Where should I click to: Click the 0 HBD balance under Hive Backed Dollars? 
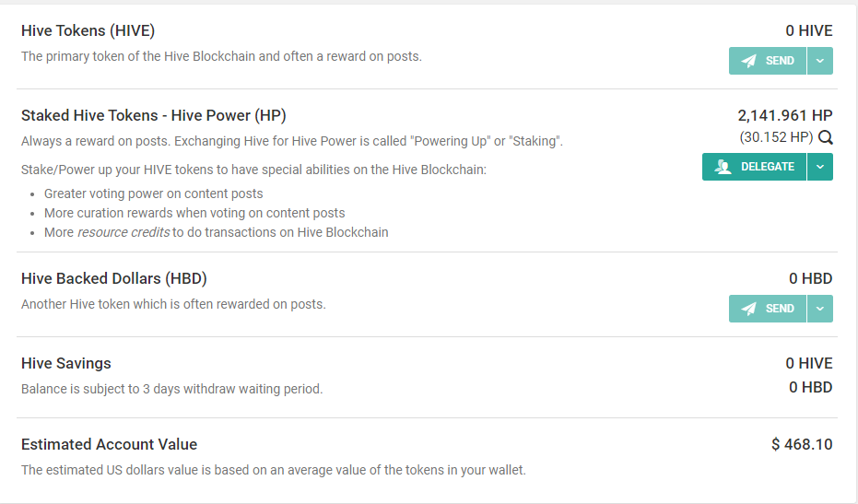coord(810,278)
